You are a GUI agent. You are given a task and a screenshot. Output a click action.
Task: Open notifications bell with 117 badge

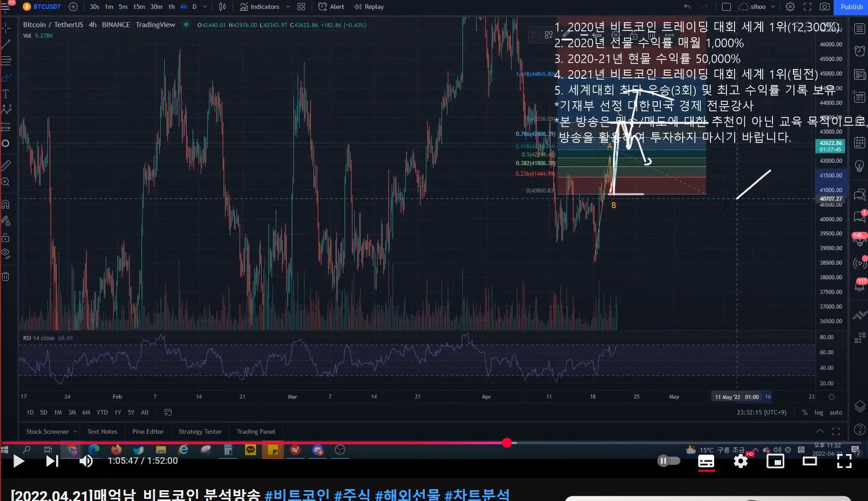pos(859,285)
